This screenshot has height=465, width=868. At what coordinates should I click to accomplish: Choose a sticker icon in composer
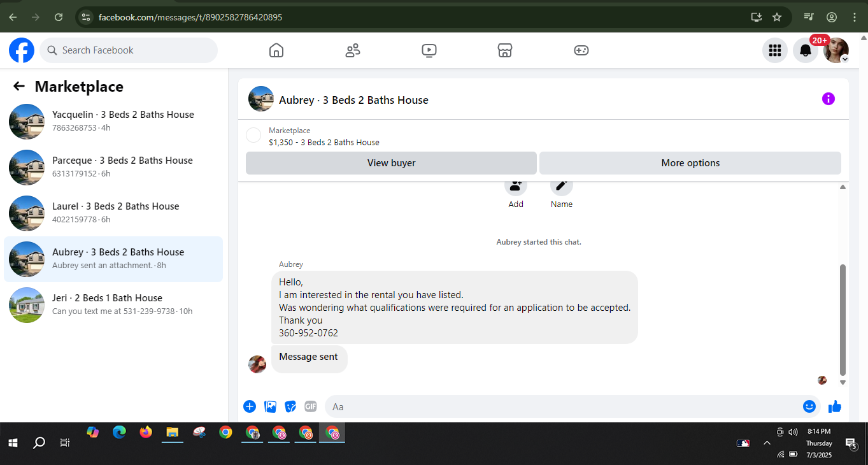tap(290, 406)
